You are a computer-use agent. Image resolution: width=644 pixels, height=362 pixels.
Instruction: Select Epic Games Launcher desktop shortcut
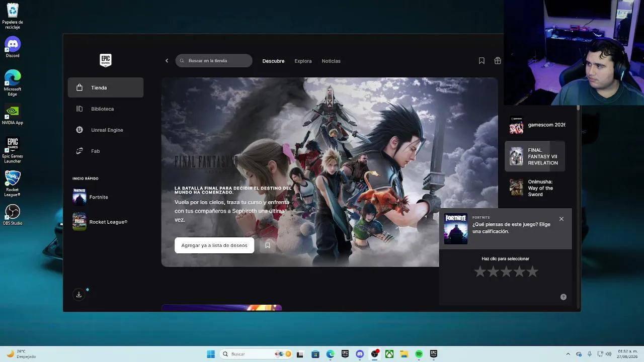(x=13, y=150)
